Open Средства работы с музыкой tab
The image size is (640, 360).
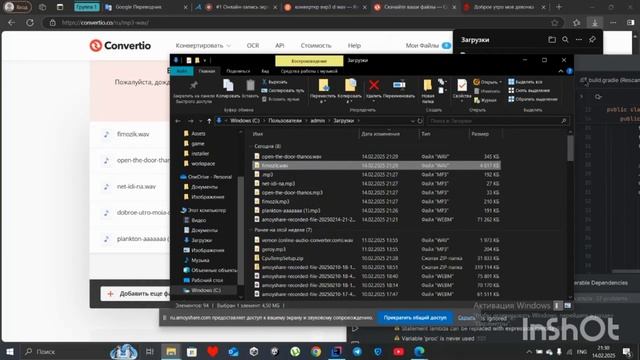309,71
